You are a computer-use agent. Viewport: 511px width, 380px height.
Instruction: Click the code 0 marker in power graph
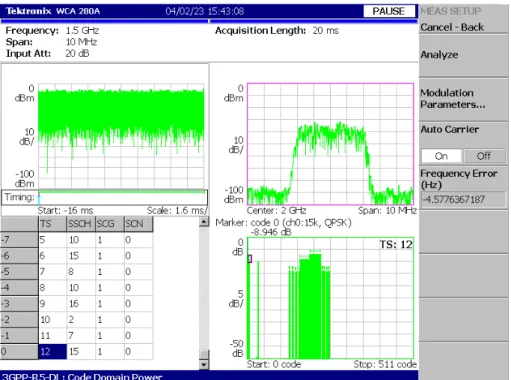[x=250, y=259]
